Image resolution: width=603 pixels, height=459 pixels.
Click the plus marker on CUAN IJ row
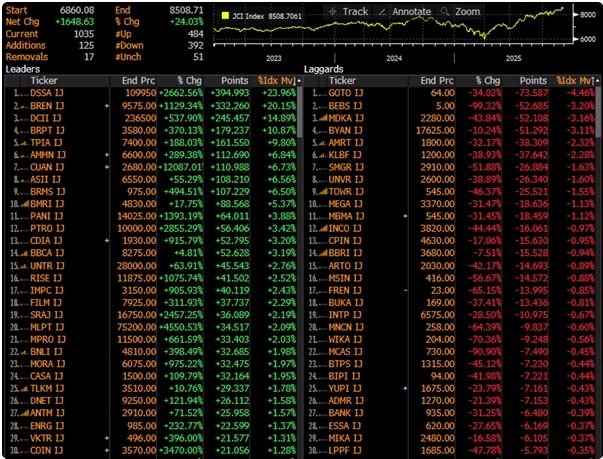click(x=107, y=167)
